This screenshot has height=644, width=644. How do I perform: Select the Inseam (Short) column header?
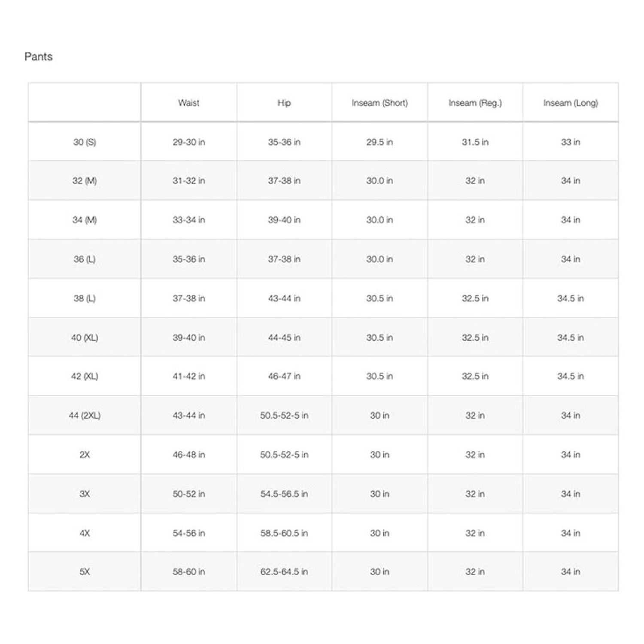(x=380, y=103)
